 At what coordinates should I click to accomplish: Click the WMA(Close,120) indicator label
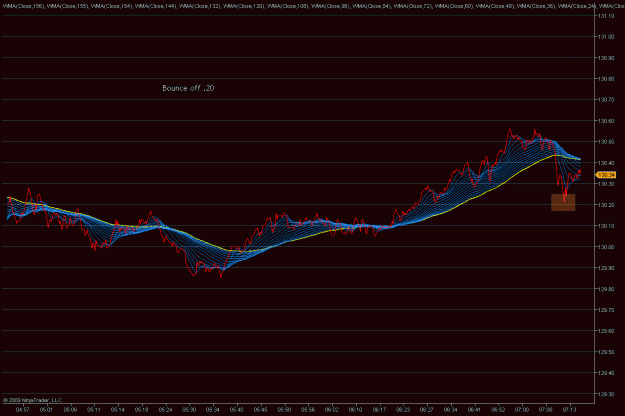point(244,6)
